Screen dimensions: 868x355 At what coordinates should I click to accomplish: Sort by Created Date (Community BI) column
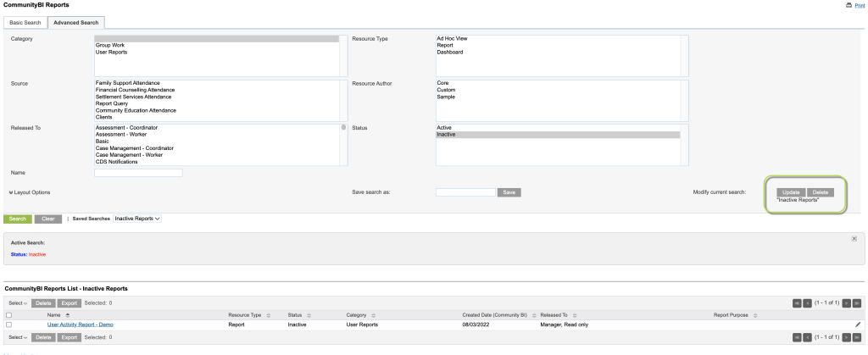(x=534, y=315)
